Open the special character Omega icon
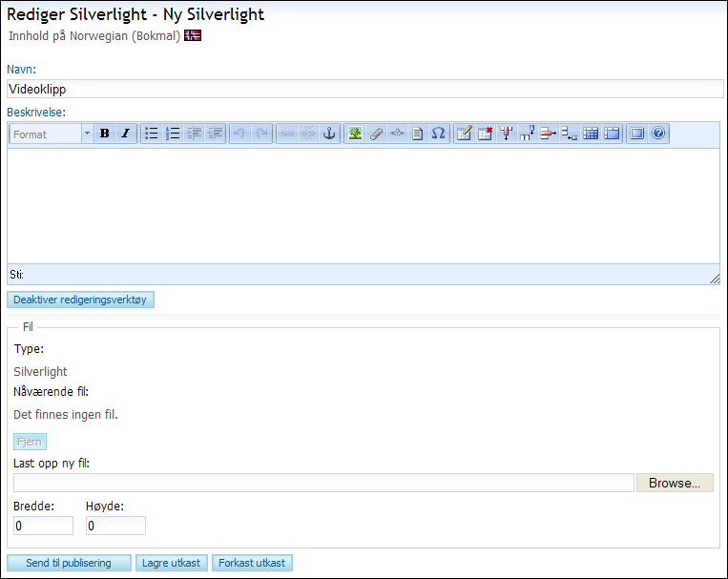This screenshot has height=579, width=728. click(438, 134)
